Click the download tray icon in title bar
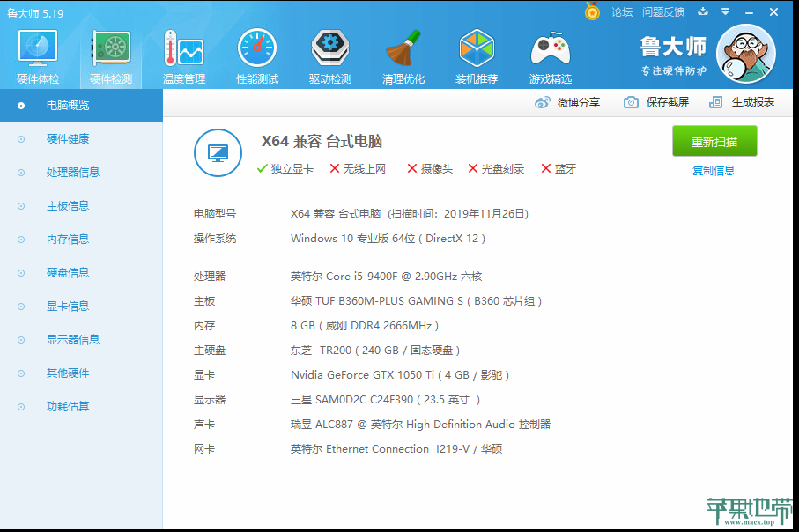 pos(703,11)
